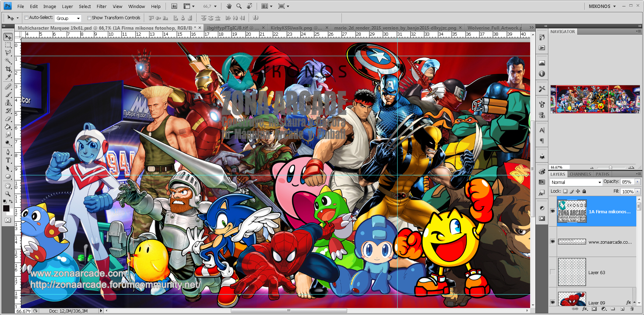Pick the Magic Wand tool

8,61
